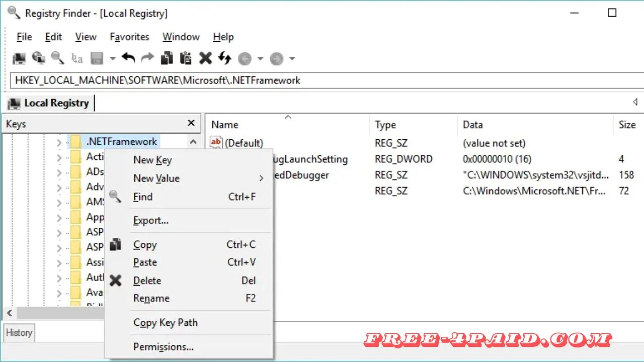Click the copy icon beside Copy in context menu
Screen dimensions: 644x362
(x=115, y=244)
